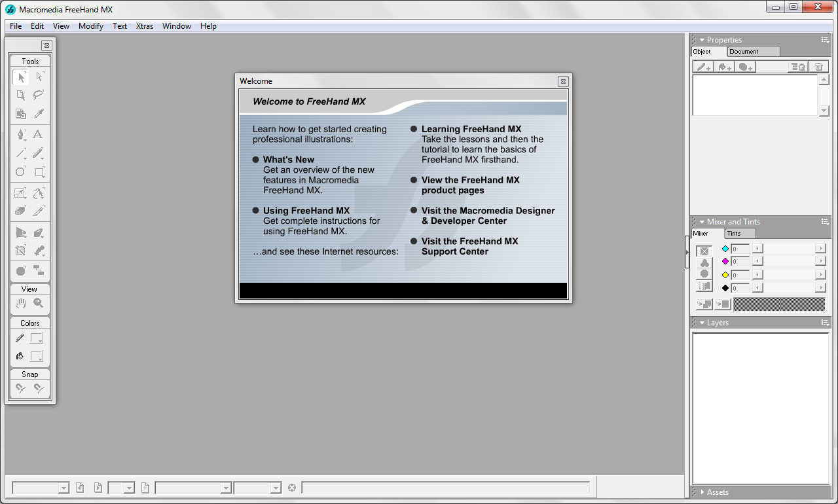
Task: Click the yellow value input field
Action: tap(740, 275)
